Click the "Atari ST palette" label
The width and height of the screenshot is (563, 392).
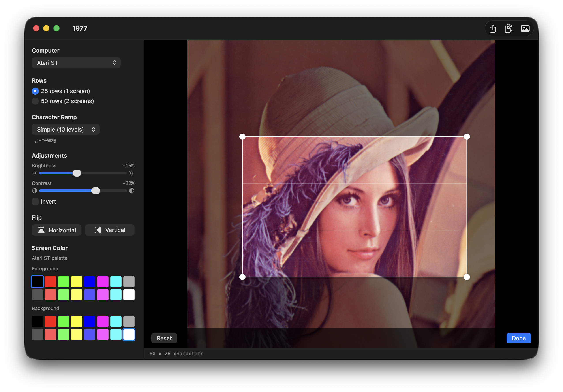tap(50, 258)
